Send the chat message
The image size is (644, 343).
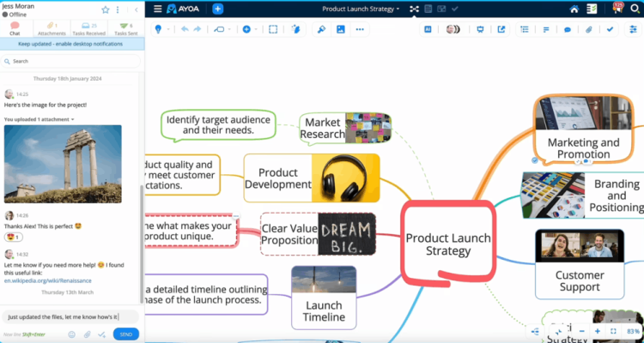tap(126, 334)
